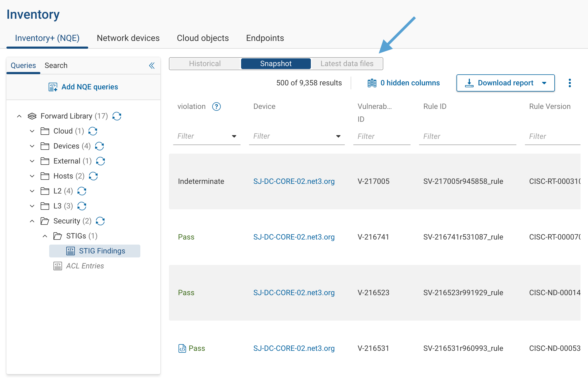The image size is (588, 380).
Task: Refresh the Security folder queries
Action: (x=100, y=221)
